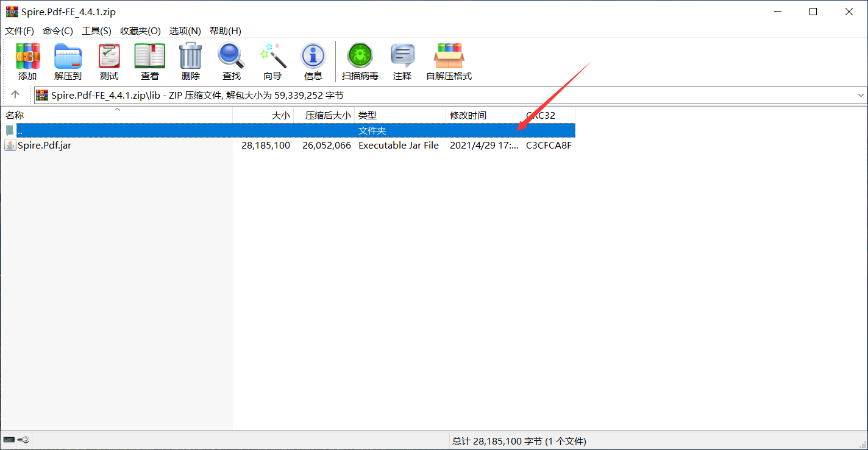Screen dimensions: 868x450
Task: Open the Tools (工具) menu
Action: [96, 30]
